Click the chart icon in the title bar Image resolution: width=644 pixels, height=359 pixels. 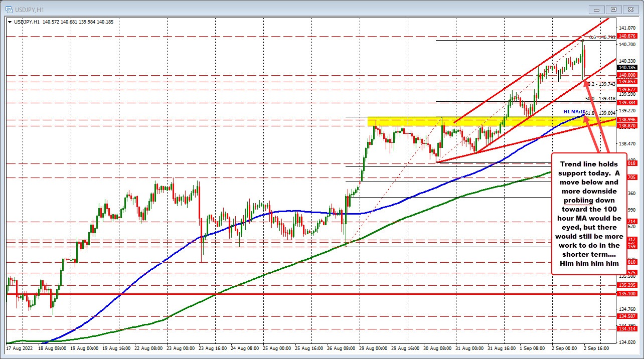point(9,9)
